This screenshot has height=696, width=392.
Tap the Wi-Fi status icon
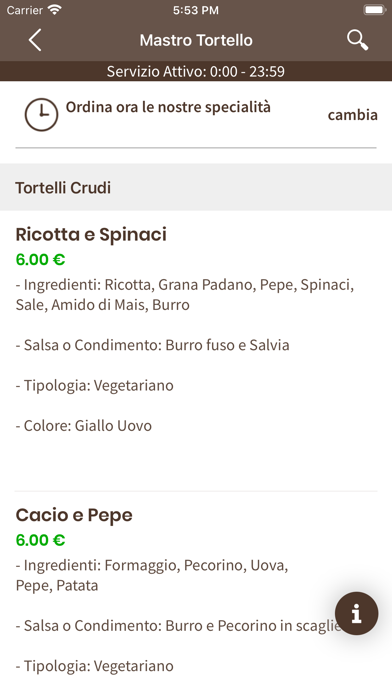55,10
